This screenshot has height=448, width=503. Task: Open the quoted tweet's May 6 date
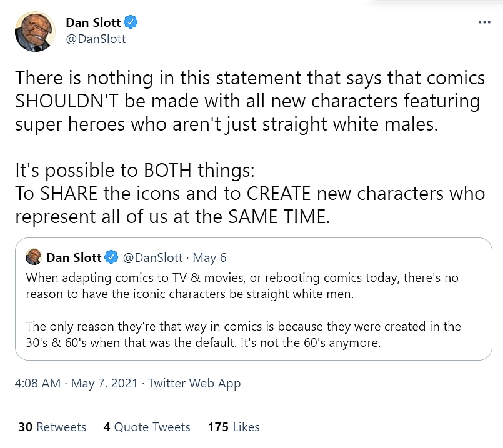pos(209,257)
